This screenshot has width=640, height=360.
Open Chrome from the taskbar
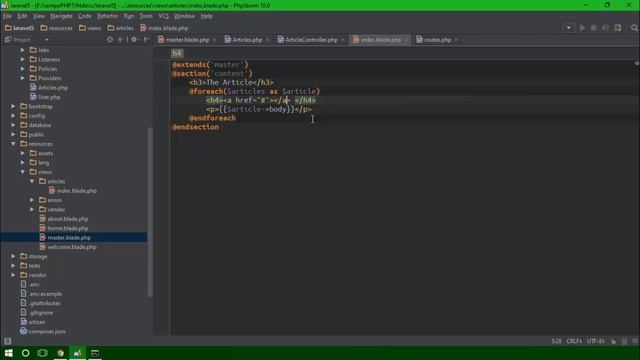click(x=60, y=353)
